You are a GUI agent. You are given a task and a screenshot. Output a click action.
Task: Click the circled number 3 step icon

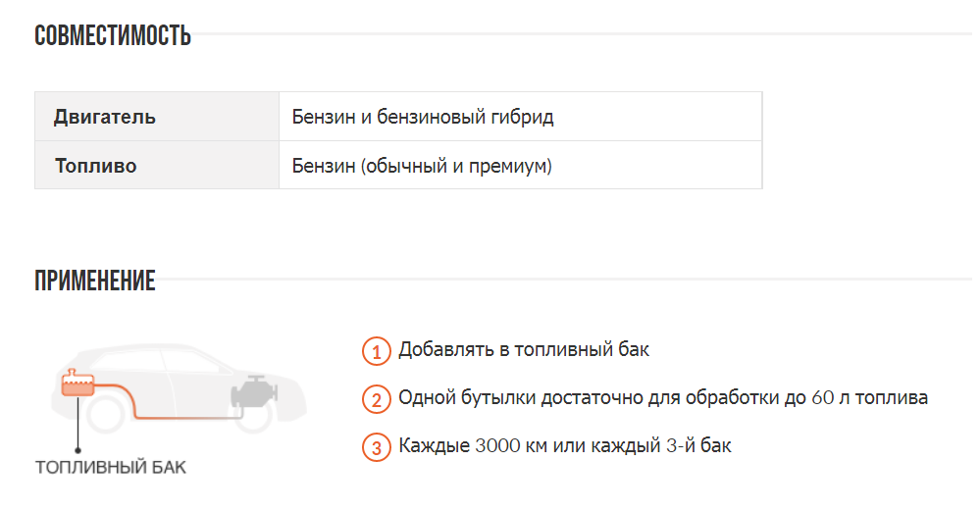[x=376, y=447]
